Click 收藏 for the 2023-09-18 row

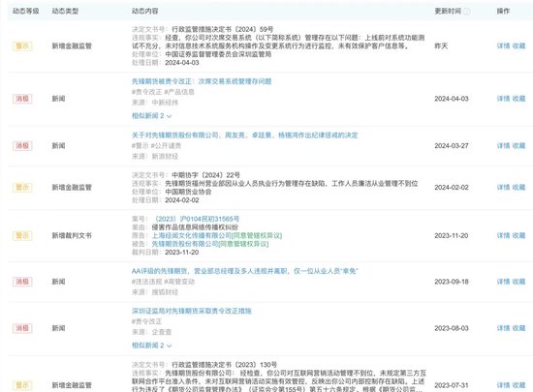pos(518,282)
